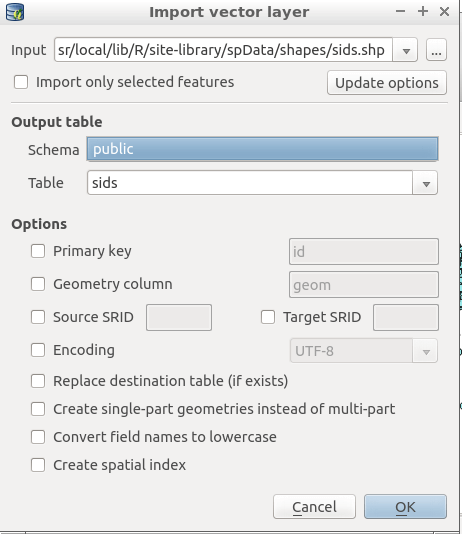The height and width of the screenshot is (534, 462).
Task: Click the Update options button
Action: tap(387, 83)
